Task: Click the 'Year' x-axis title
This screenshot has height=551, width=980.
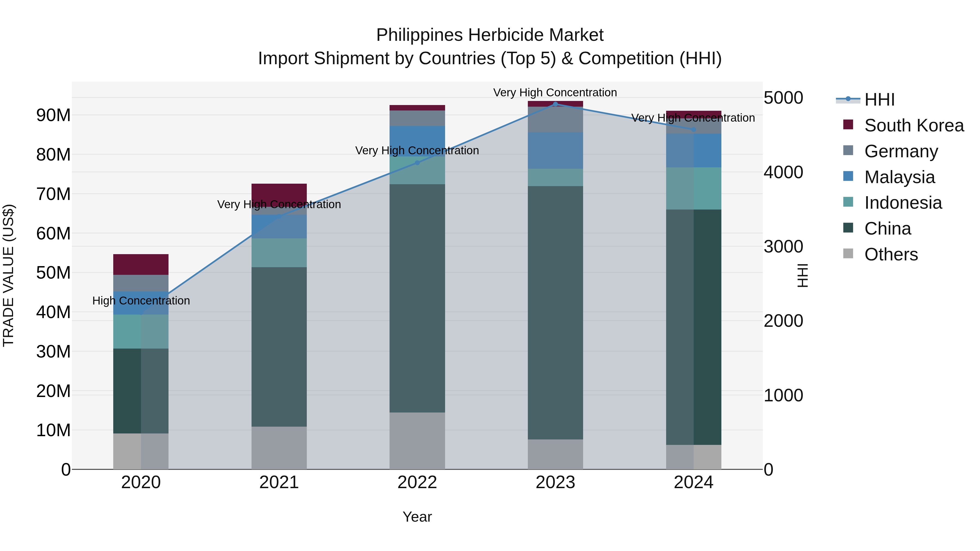Action: click(417, 517)
